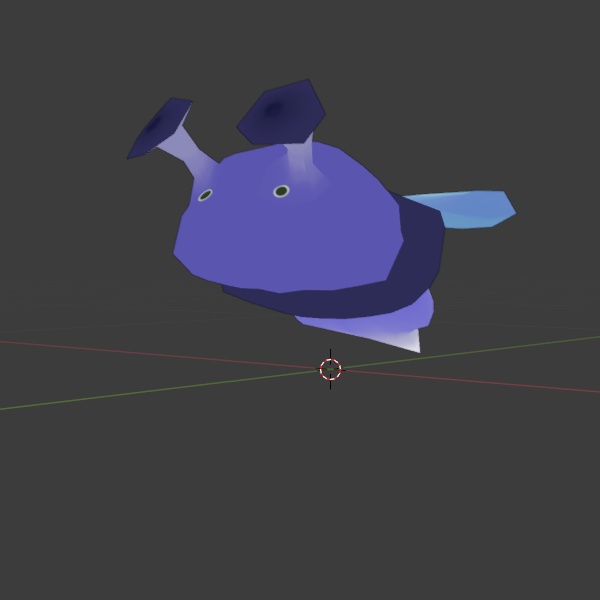This screenshot has height=600, width=600.
Task: Click the left dark antenna cap
Action: click(x=160, y=127)
